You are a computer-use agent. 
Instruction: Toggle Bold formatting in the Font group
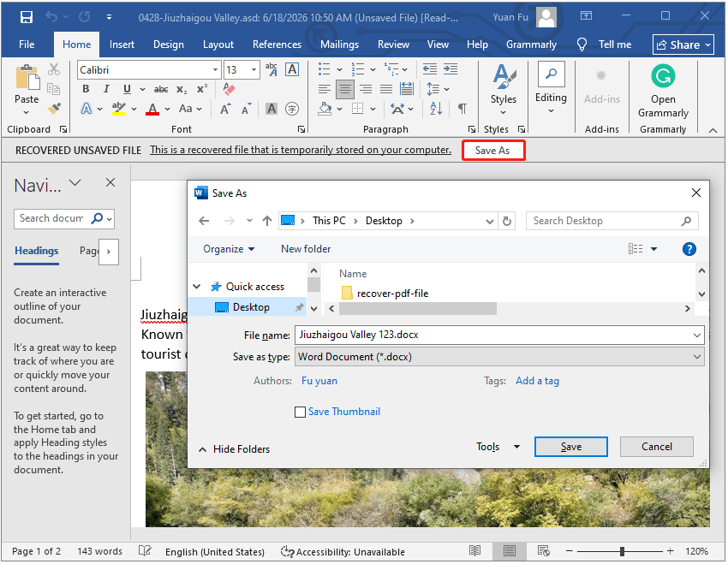(86, 89)
